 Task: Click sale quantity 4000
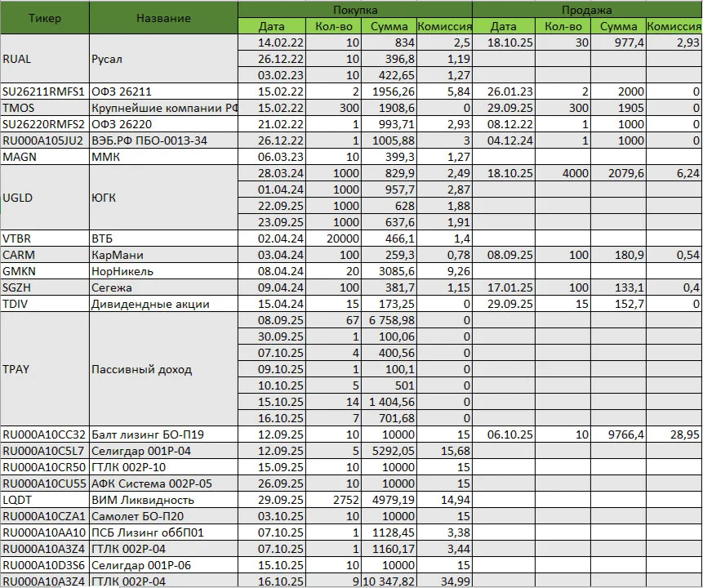click(563, 172)
